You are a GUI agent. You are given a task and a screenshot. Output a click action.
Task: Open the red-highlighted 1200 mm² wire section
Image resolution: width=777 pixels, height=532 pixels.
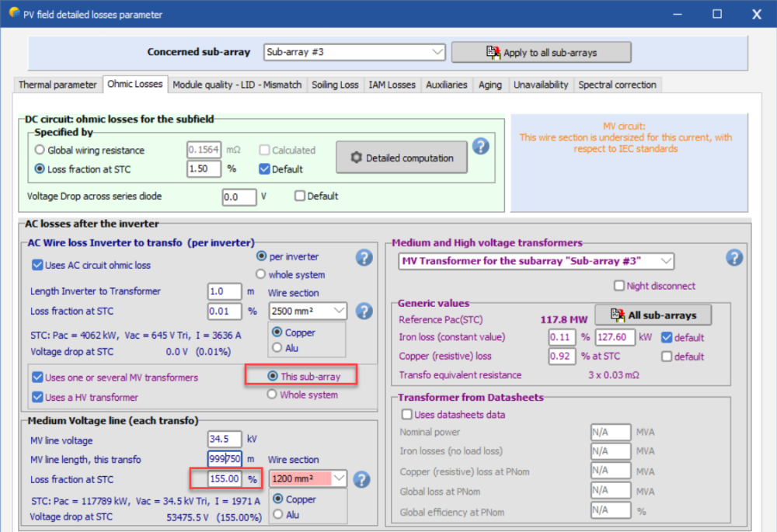coord(308,478)
